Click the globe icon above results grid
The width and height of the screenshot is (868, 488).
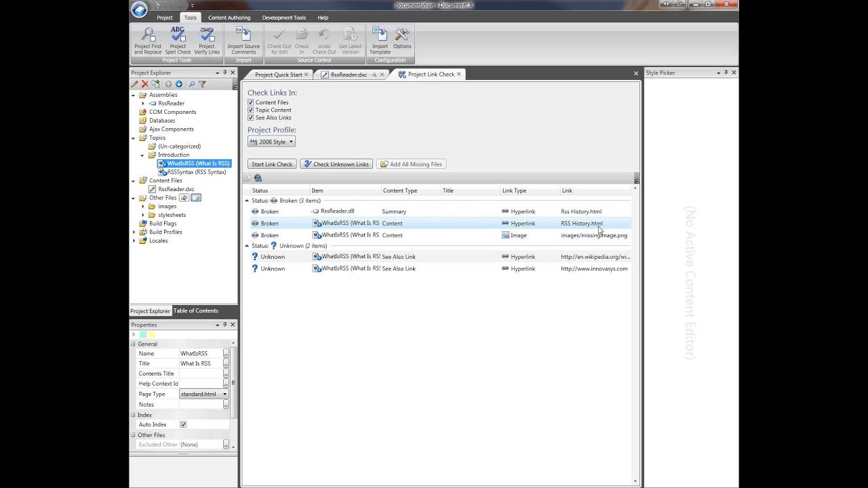[x=258, y=178]
